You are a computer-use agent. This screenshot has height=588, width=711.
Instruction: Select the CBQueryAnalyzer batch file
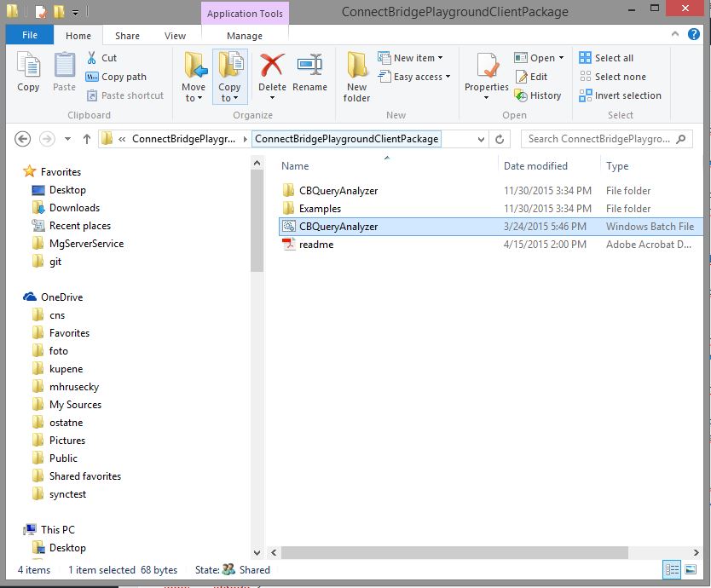pyautogui.click(x=491, y=226)
